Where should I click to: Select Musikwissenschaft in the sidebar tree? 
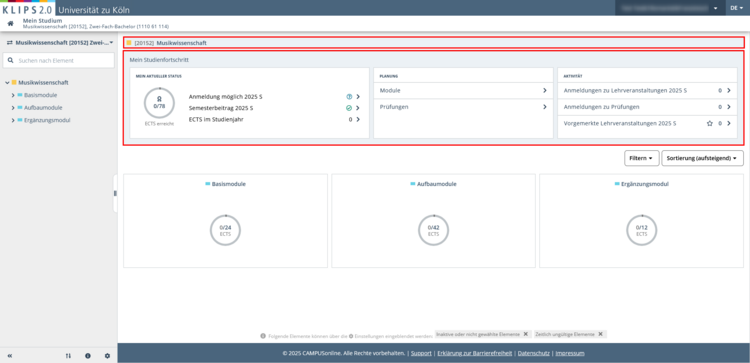pyautogui.click(x=43, y=83)
